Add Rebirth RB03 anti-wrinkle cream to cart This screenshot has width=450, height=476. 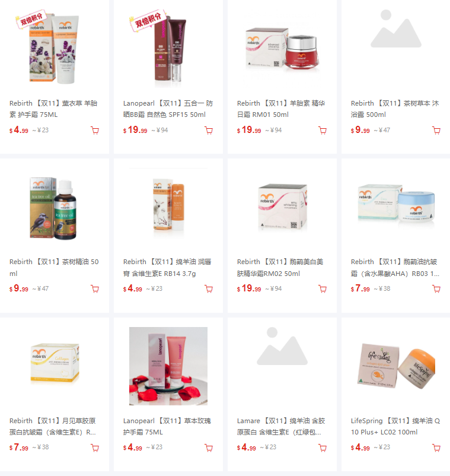click(436, 289)
